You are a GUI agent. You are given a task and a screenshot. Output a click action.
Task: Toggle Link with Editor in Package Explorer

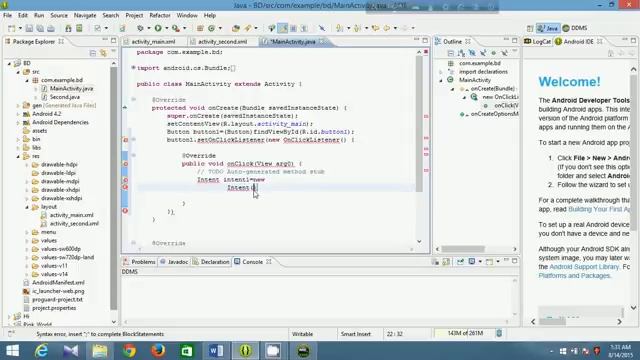103,53
